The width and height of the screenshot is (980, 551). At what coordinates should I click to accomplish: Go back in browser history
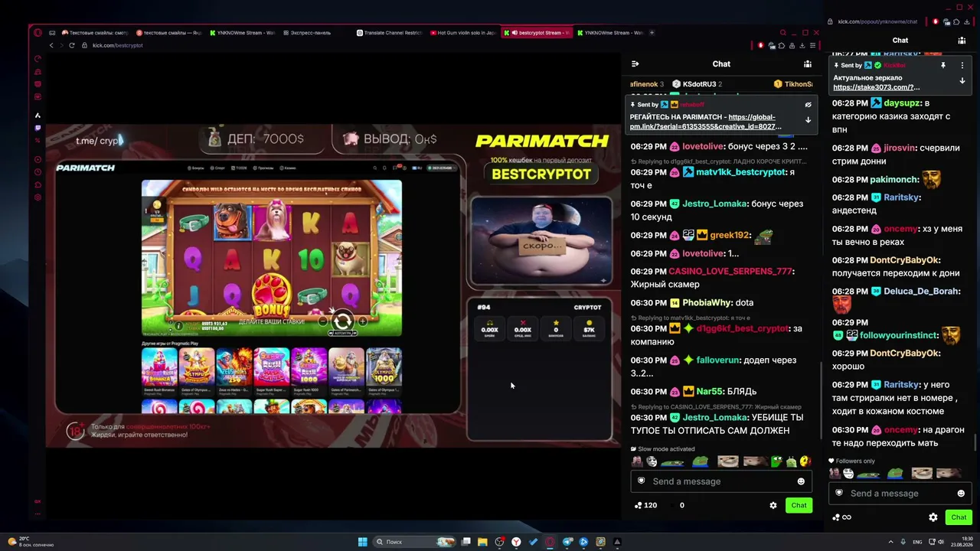click(51, 45)
